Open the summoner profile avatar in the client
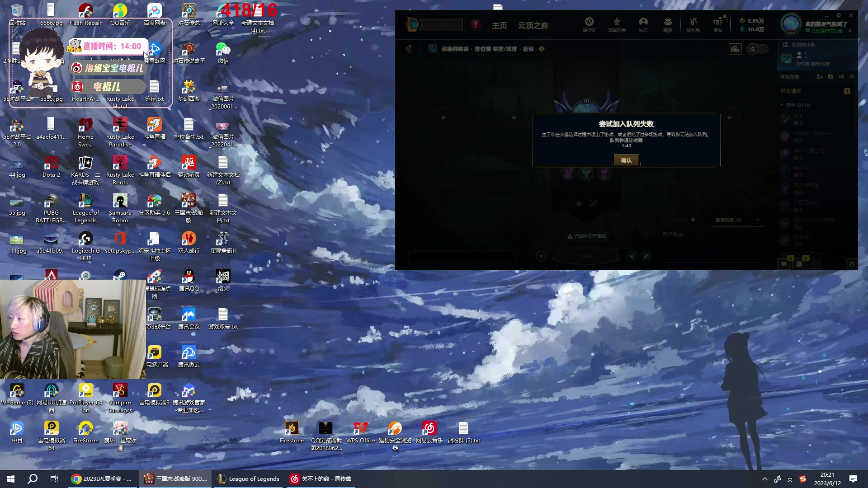868x488 pixels. (x=791, y=24)
